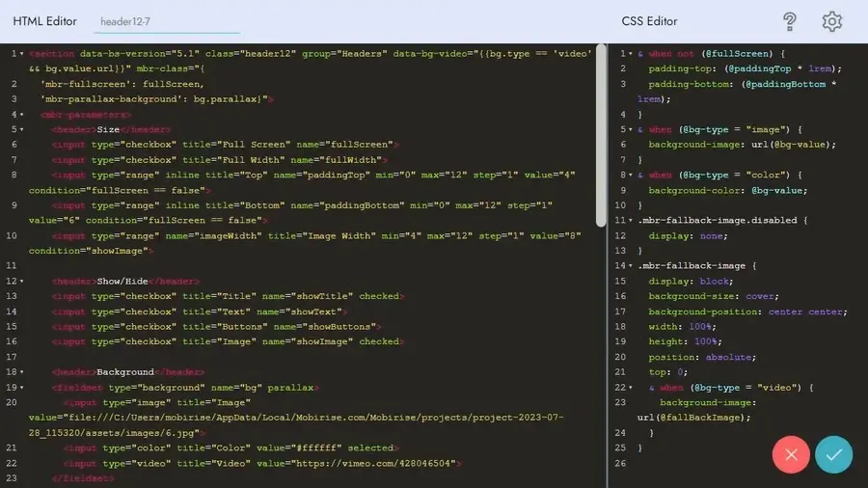The width and height of the screenshot is (868, 488).
Task: Collapse the fold arrow on CSS line 14
Action: click(631, 266)
